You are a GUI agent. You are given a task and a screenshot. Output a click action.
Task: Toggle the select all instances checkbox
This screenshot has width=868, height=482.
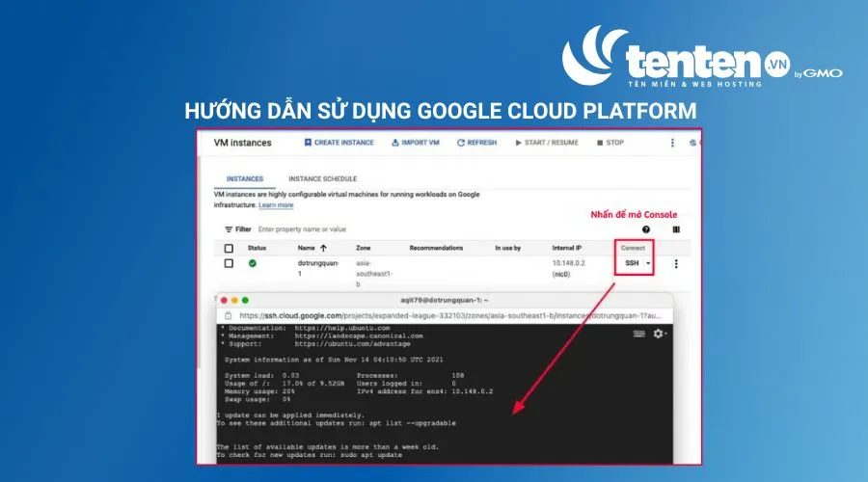[x=229, y=248]
